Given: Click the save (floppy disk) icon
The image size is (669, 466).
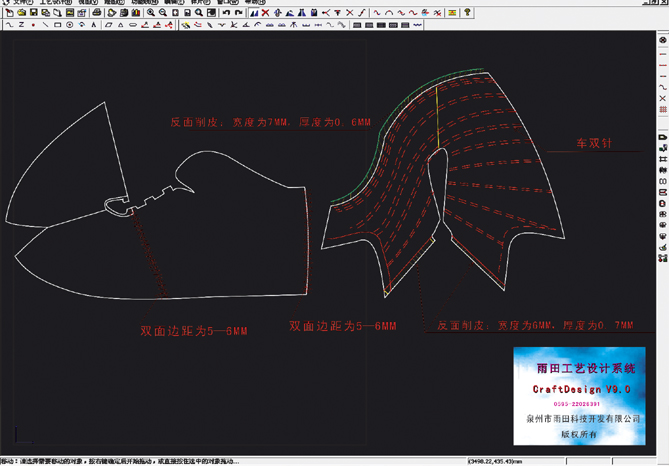Looking at the screenshot, I should point(32,13).
